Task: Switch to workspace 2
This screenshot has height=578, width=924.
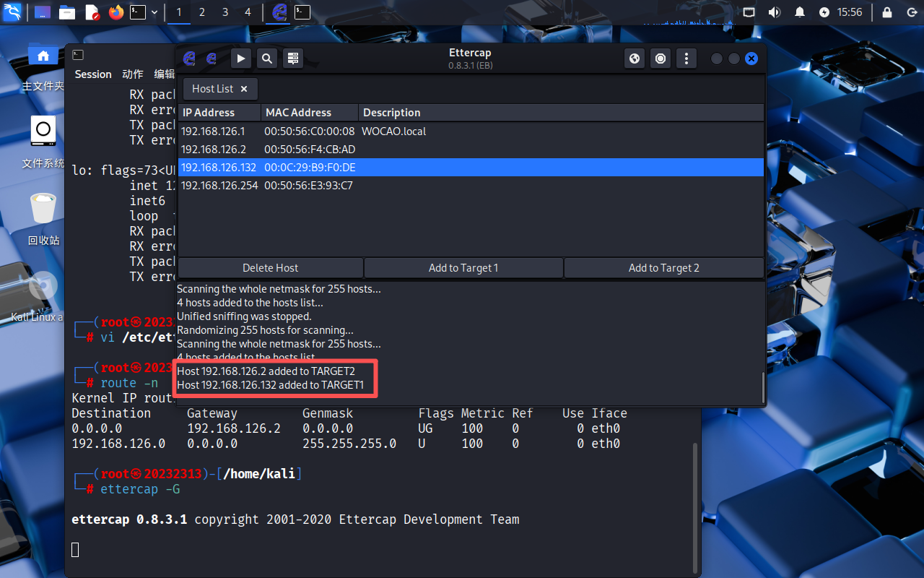Action: (x=202, y=12)
